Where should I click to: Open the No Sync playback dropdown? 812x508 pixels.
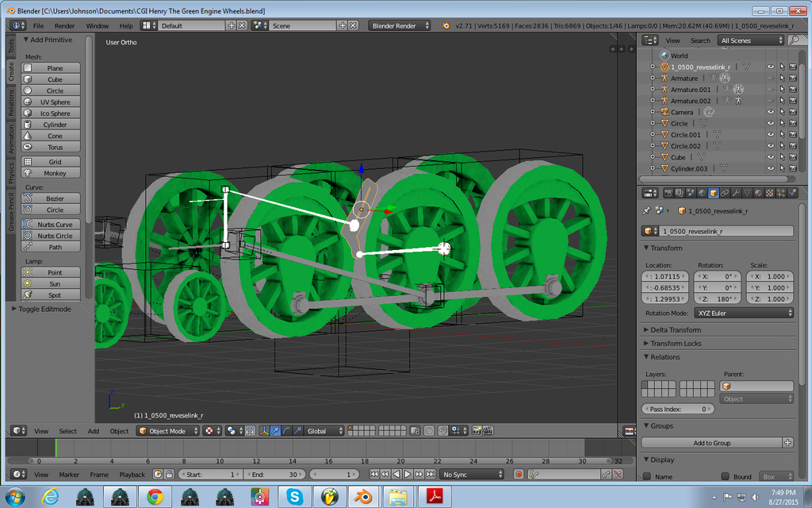point(472,475)
